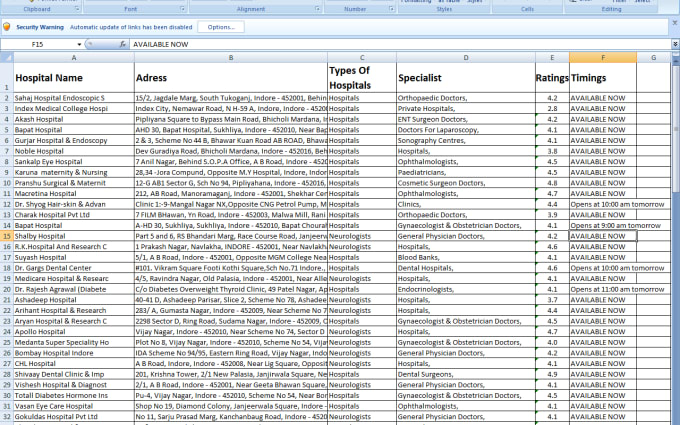Click the Insert Function fx icon
Viewport: 680px width, 425px height.
coord(123,44)
